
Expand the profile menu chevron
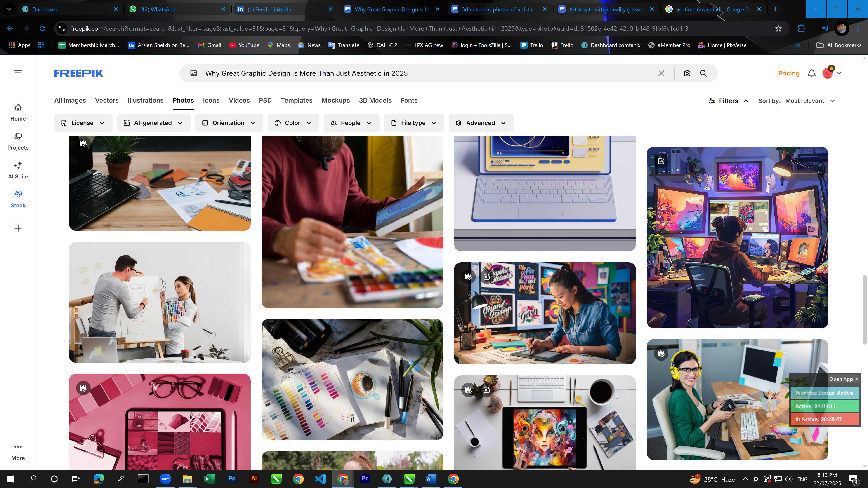tap(839, 73)
